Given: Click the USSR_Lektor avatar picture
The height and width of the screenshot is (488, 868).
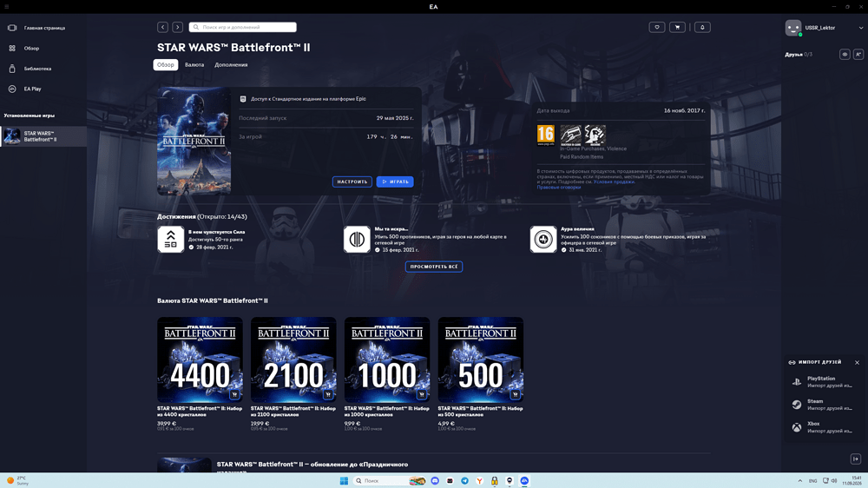Looking at the screenshot, I should (793, 28).
